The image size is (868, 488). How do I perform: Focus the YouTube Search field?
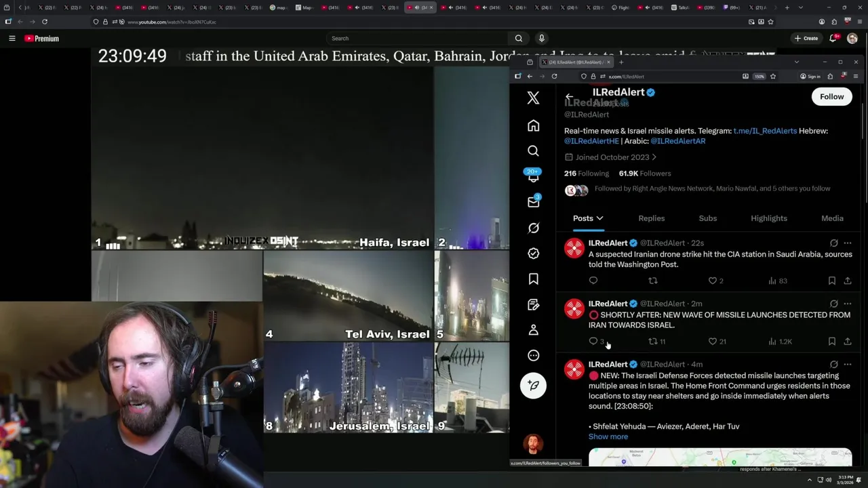[417, 39]
